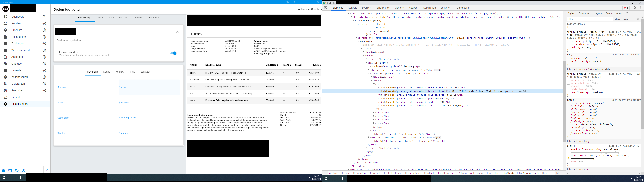Viewport: 644px width, 182px height.
Task: Click the search icon in the Invoice Ninja sidebar
Action: [x=44, y=16]
